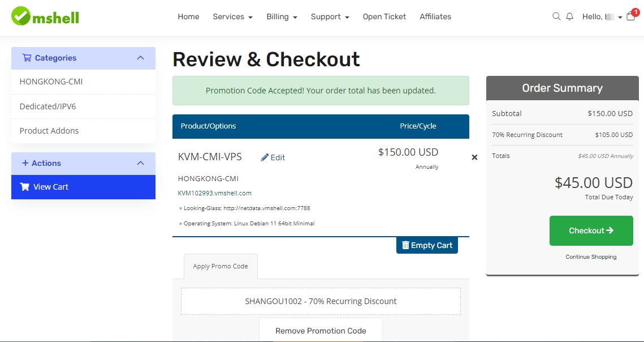
Task: Click the View Cart sidebar button
Action: tap(83, 187)
